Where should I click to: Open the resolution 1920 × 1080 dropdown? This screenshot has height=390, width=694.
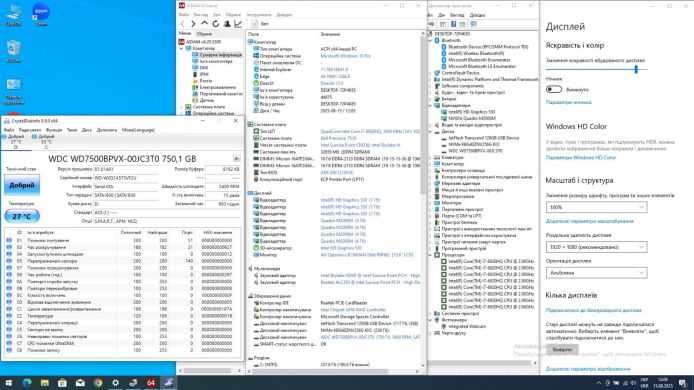[x=596, y=247]
